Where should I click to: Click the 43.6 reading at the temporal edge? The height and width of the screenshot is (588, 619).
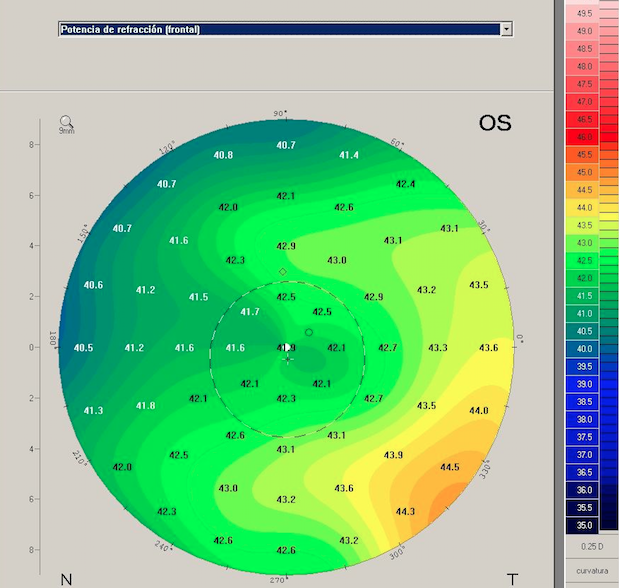pos(488,348)
